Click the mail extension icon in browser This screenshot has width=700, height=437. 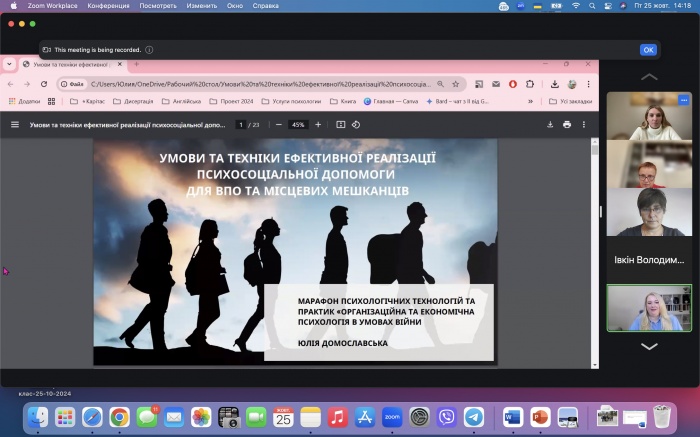(x=496, y=84)
